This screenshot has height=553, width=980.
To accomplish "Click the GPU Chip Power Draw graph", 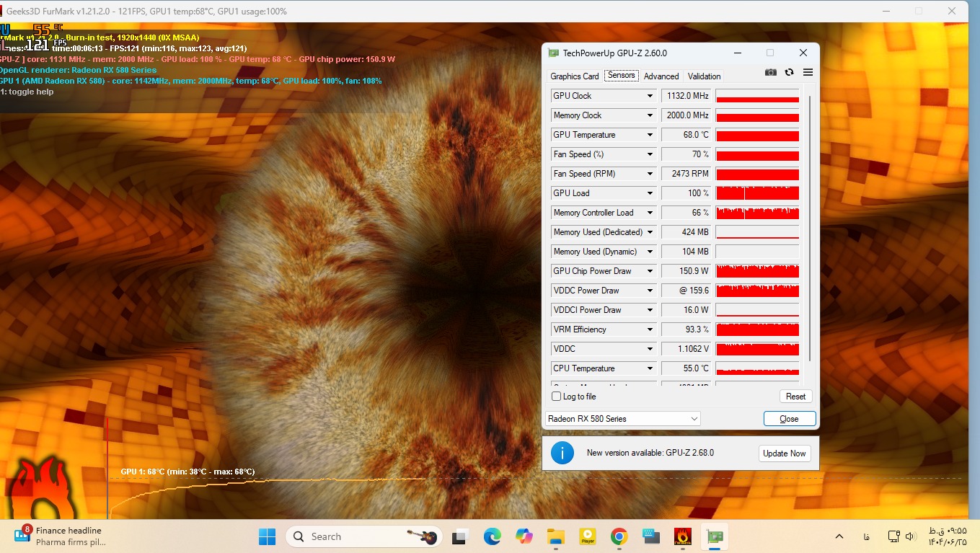I will pos(757,271).
